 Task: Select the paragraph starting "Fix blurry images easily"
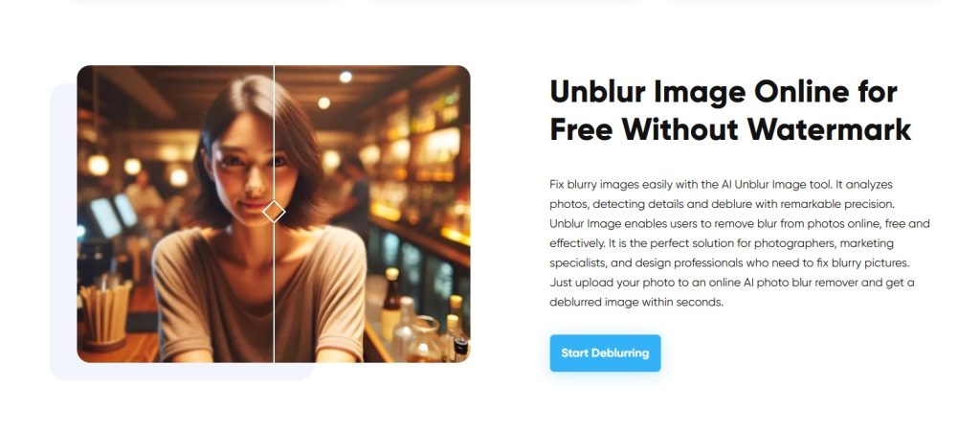(x=740, y=243)
